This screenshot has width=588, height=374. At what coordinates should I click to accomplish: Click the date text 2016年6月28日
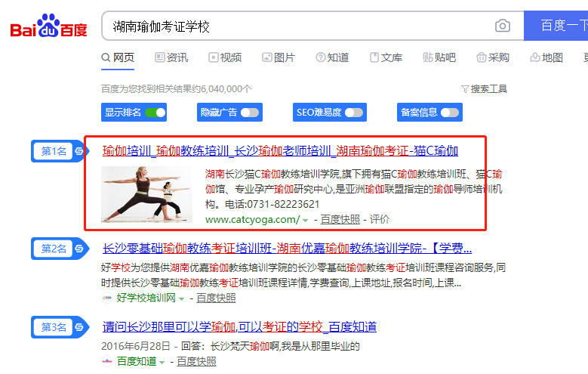136,346
